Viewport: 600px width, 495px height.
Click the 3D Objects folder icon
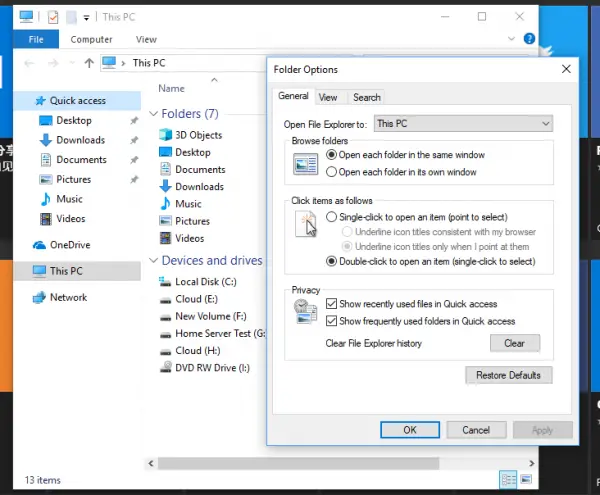[x=166, y=135]
